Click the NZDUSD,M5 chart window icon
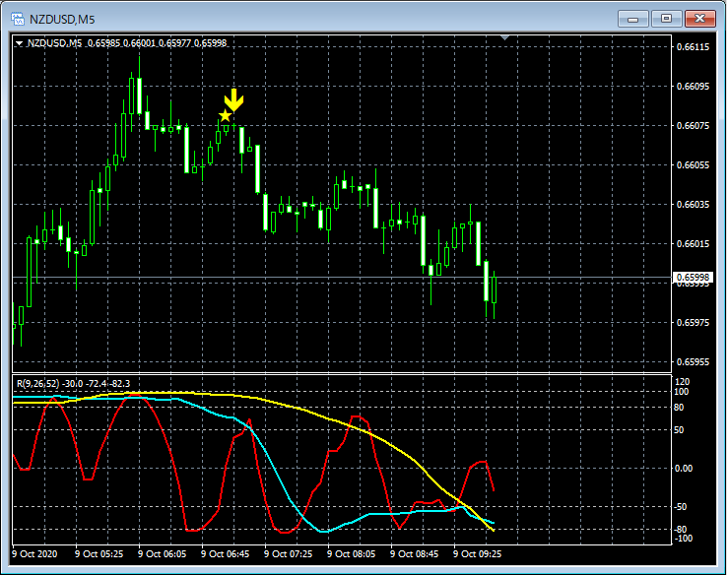This screenshot has width=728, height=575. [18, 19]
